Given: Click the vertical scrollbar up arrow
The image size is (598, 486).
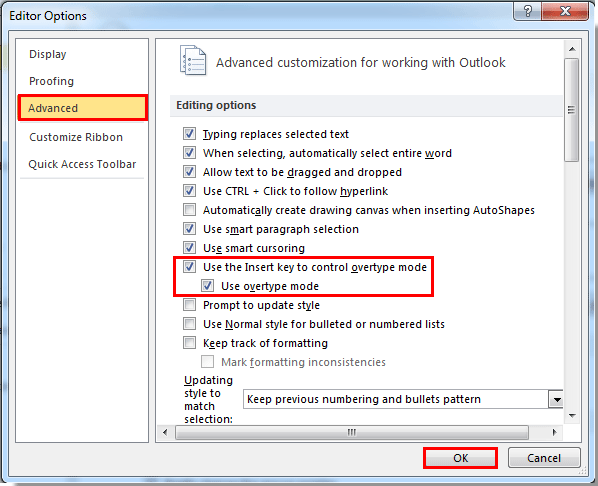Looking at the screenshot, I should pos(572,49).
